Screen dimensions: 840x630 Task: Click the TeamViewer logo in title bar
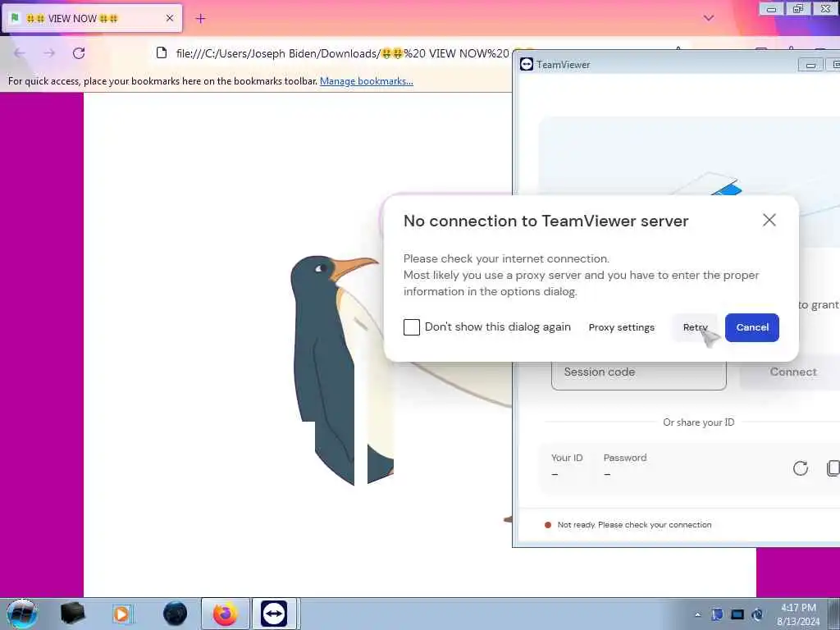(527, 64)
